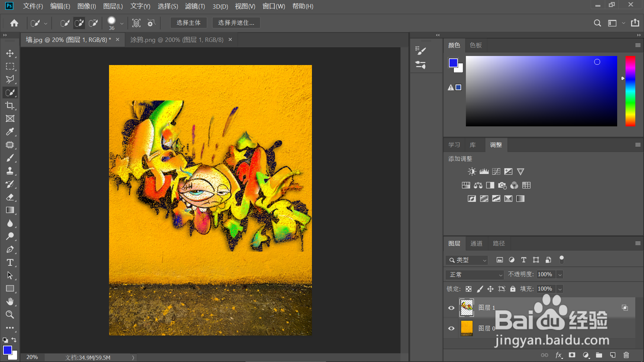Image resolution: width=644 pixels, height=362 pixels.
Task: Hide 图层 0 layer visibility
Action: [x=451, y=328]
